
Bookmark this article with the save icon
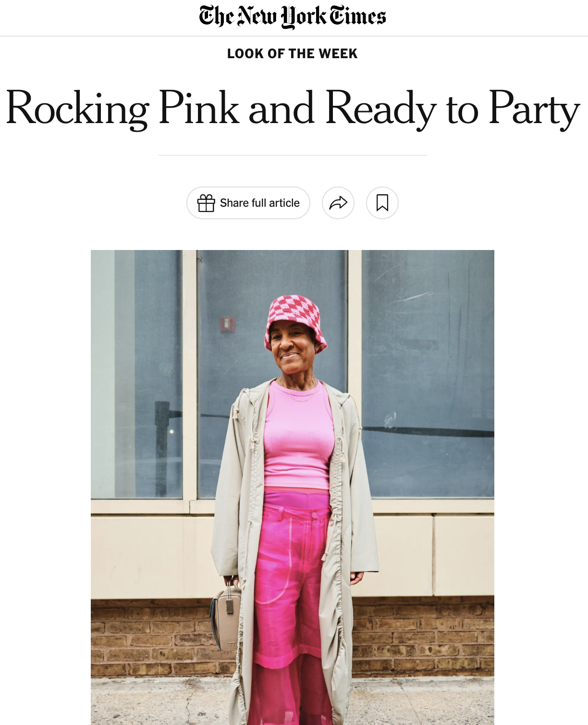click(382, 203)
